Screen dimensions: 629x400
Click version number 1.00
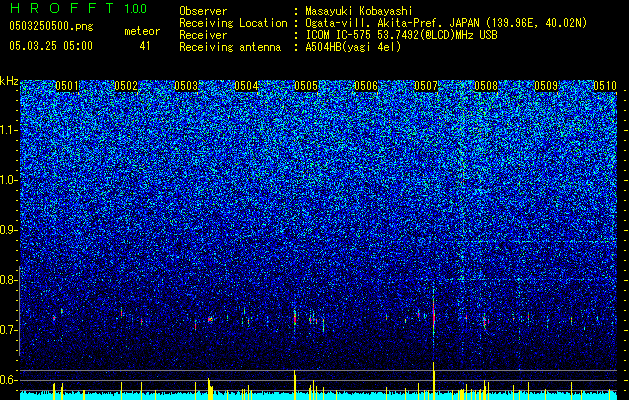coord(136,8)
